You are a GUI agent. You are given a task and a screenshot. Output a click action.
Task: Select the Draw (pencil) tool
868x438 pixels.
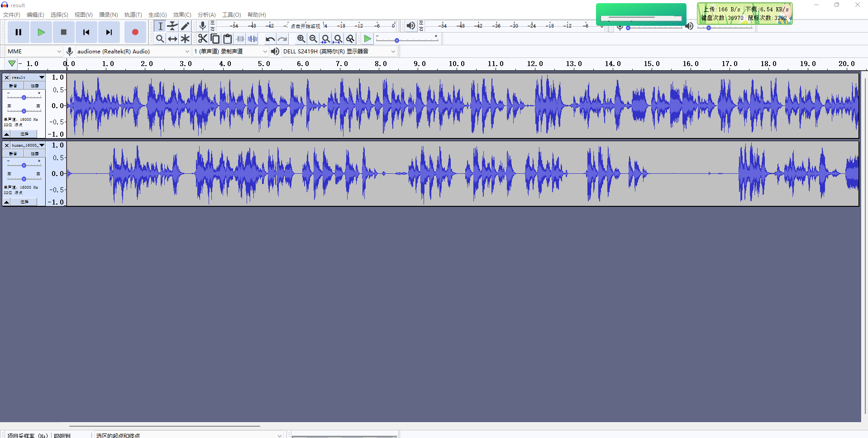[185, 26]
